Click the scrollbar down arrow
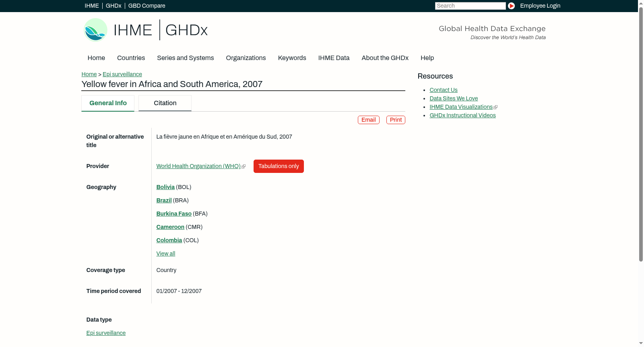This screenshot has height=347, width=644. [x=641, y=343]
